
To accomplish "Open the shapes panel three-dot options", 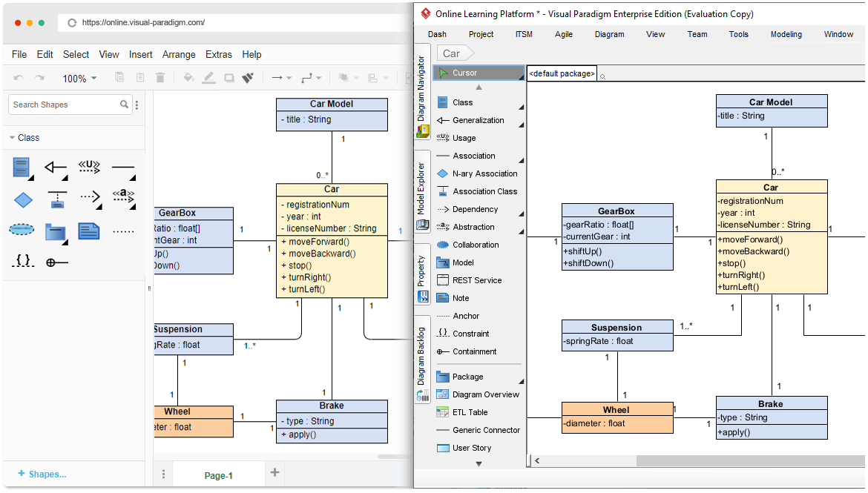I will click(x=137, y=105).
